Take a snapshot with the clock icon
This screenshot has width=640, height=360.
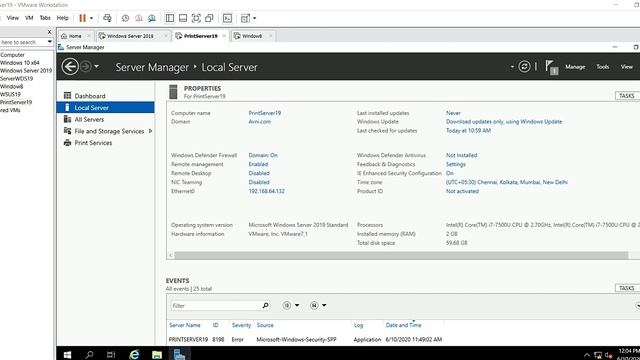[125, 18]
